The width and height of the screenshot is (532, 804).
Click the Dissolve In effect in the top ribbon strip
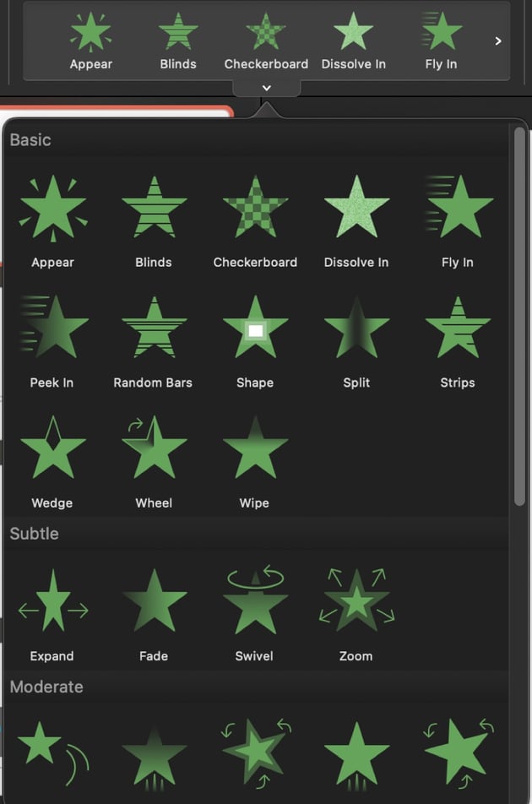point(354,39)
